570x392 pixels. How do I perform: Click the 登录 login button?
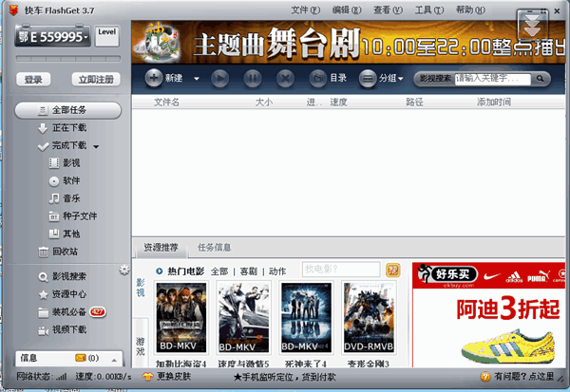[33, 80]
